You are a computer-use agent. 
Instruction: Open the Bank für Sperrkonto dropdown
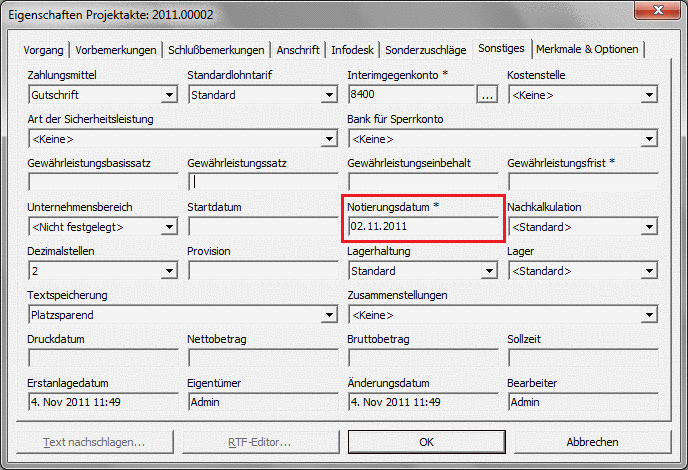649,139
